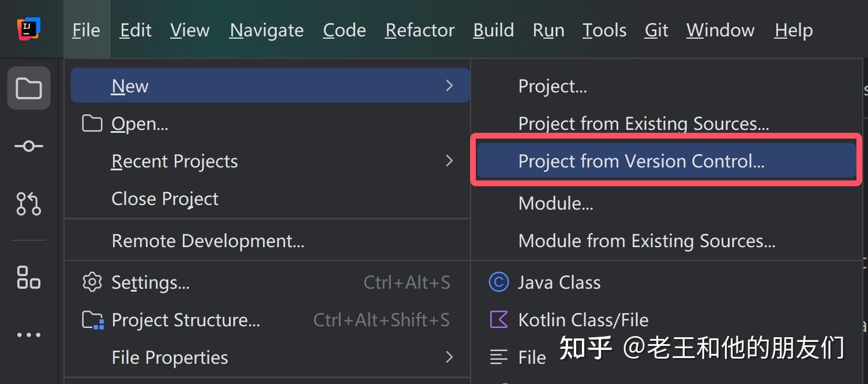Select Project from Version Control
Viewport: 868px width, 384px height.
coord(641,161)
